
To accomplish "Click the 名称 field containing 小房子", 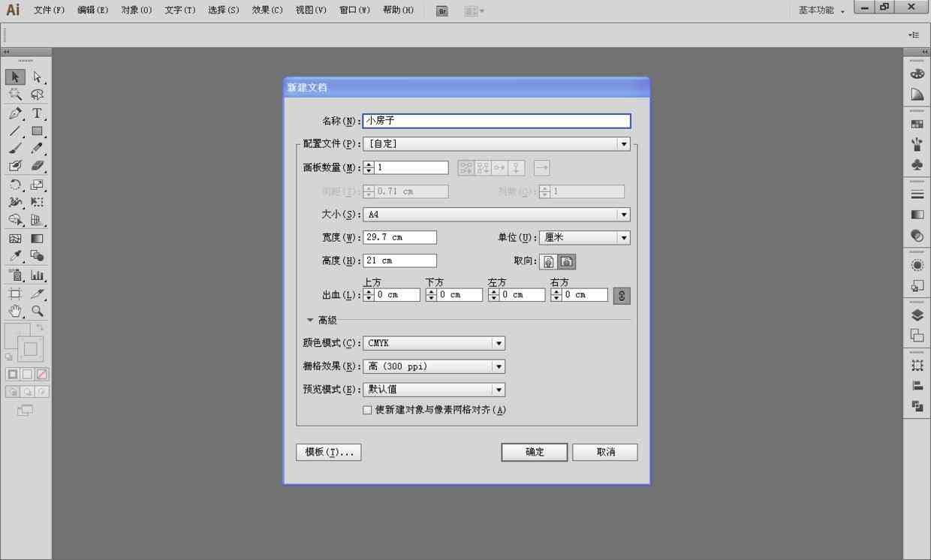I will point(496,121).
